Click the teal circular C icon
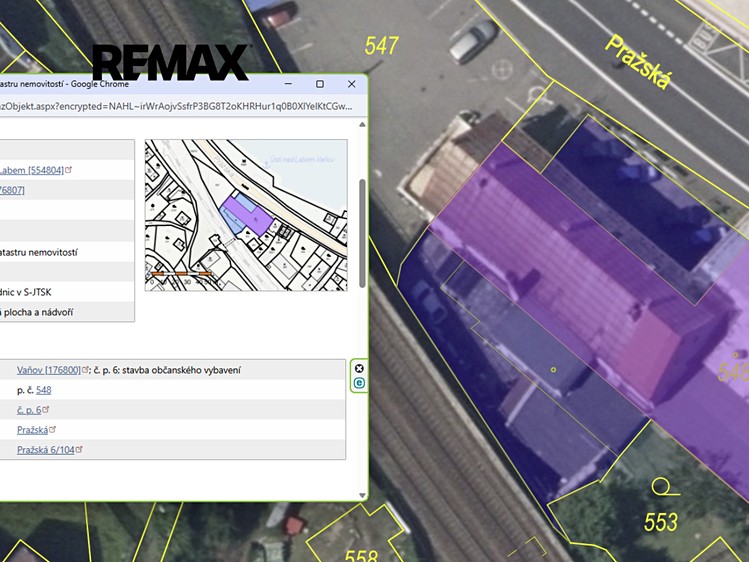Viewport: 749px width, 562px height. (x=359, y=383)
